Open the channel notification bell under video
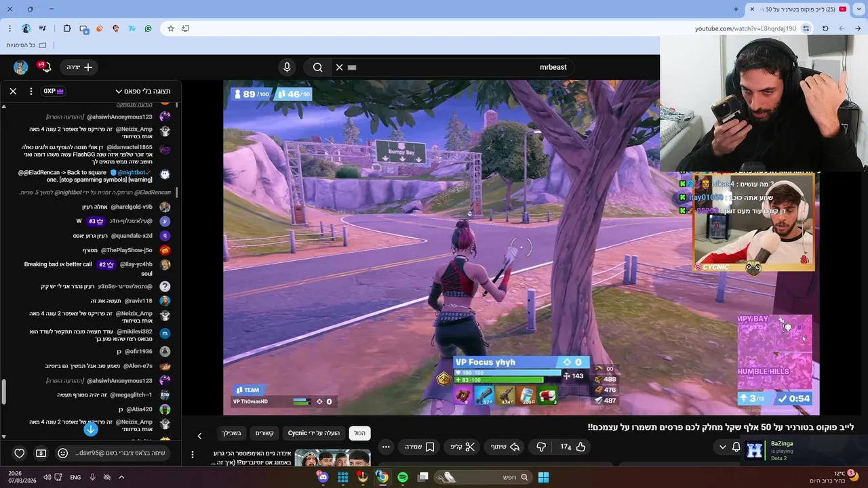This screenshot has height=488, width=868. [x=736, y=447]
